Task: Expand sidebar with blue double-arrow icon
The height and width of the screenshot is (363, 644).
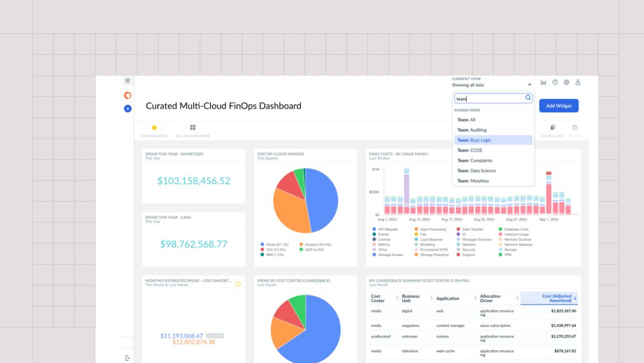Action: pyautogui.click(x=128, y=108)
